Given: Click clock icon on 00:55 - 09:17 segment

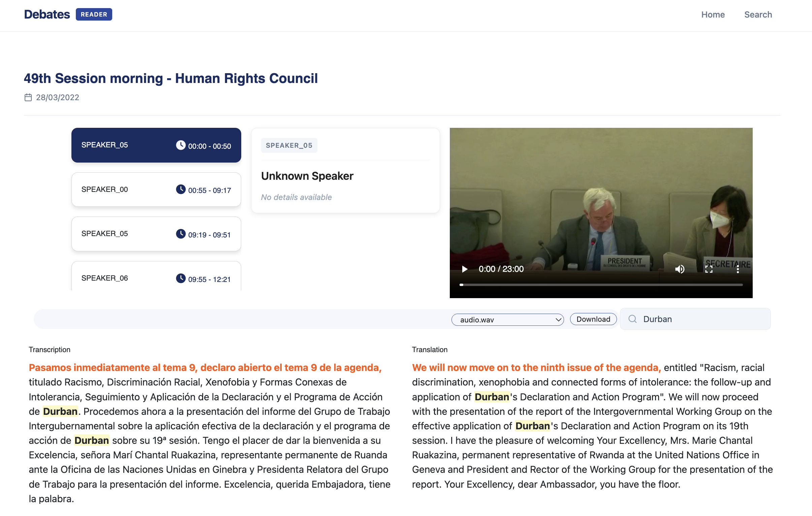Looking at the screenshot, I should tap(181, 190).
